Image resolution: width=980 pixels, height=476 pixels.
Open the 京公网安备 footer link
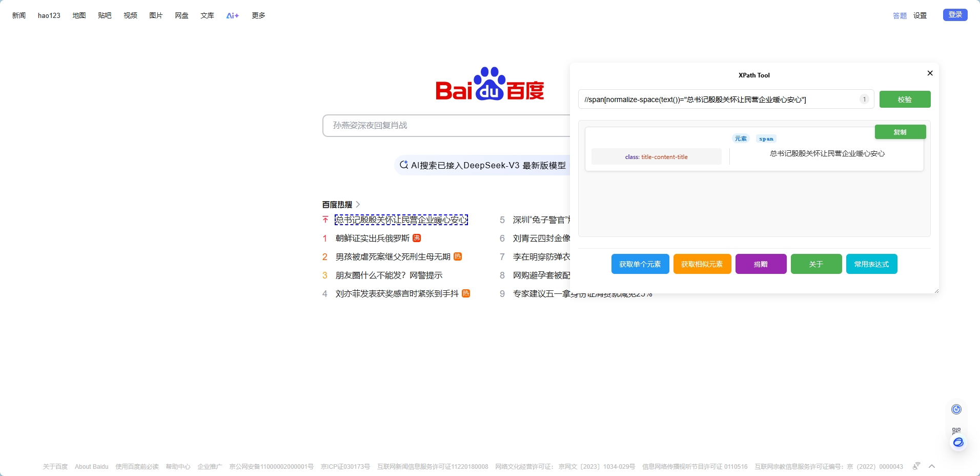pyautogui.click(x=271, y=467)
